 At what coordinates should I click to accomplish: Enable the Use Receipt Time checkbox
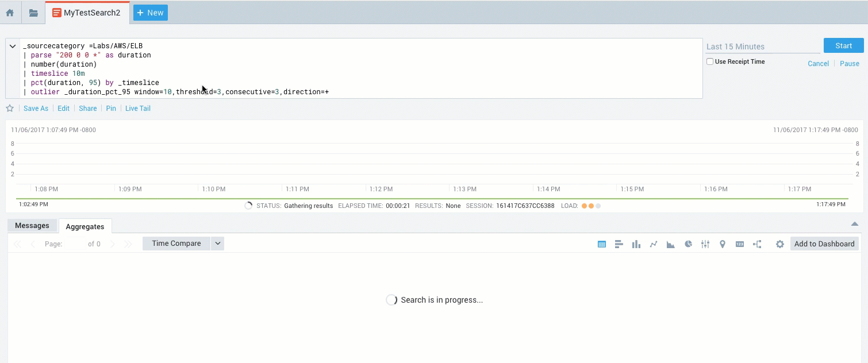(x=709, y=61)
